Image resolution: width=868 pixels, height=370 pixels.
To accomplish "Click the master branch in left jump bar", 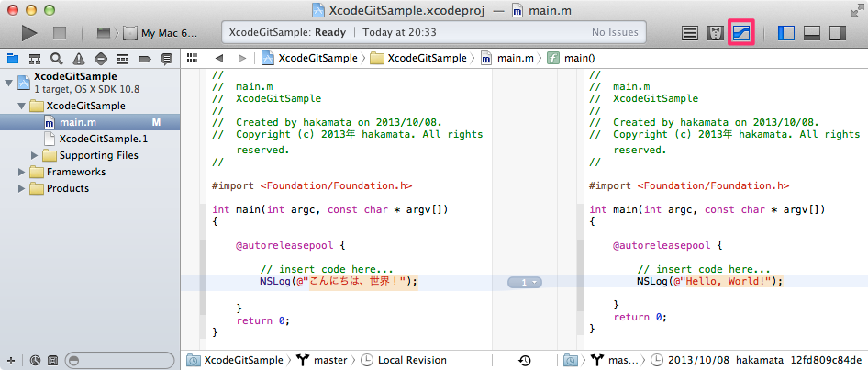I will [325, 360].
